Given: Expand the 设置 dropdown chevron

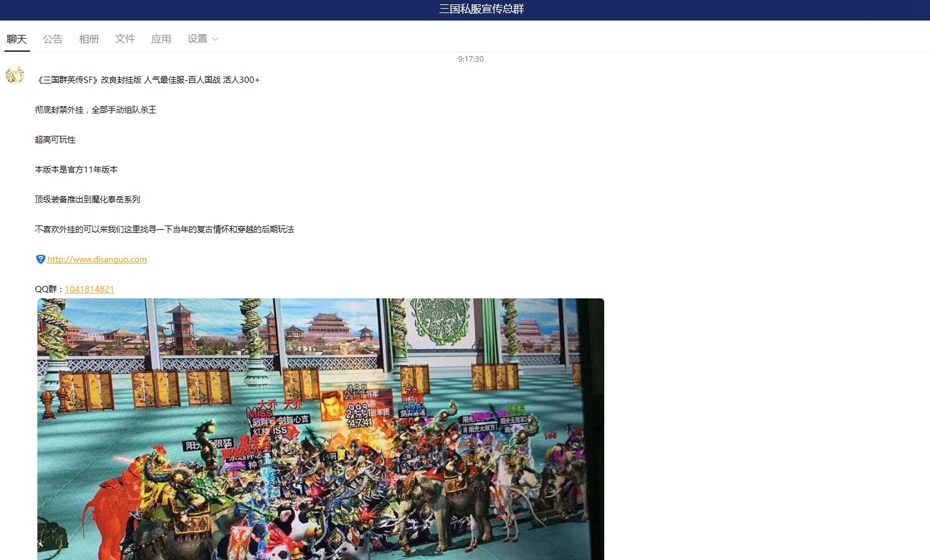Looking at the screenshot, I should 216,39.
